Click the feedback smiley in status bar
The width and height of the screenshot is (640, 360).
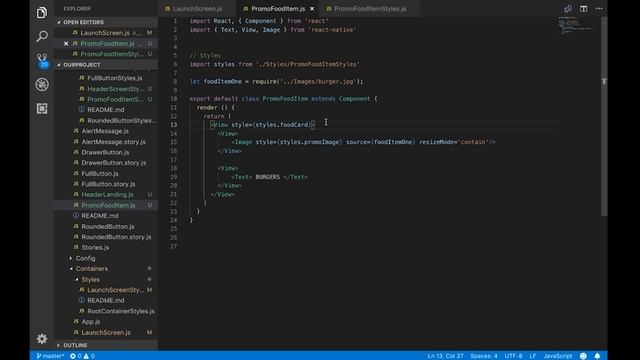click(x=583, y=356)
